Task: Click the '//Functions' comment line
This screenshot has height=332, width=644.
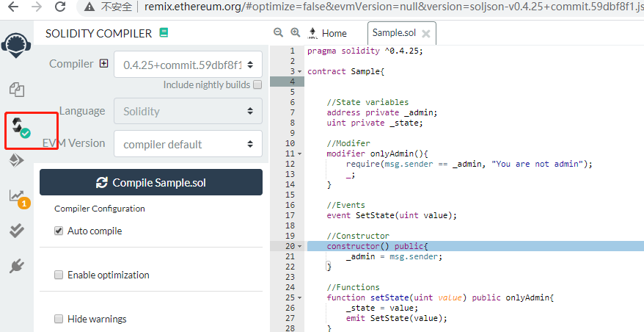Action: tap(353, 288)
